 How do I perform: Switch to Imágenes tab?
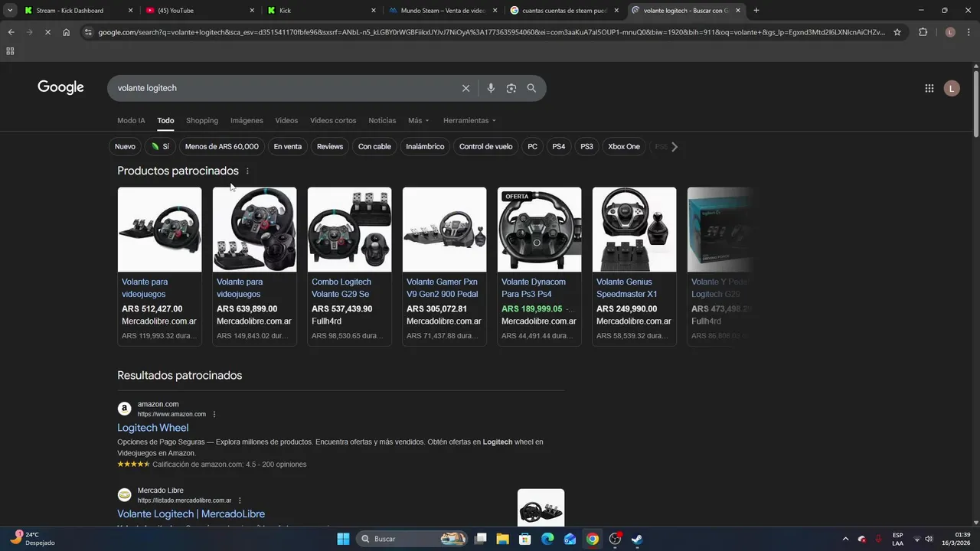(247, 121)
